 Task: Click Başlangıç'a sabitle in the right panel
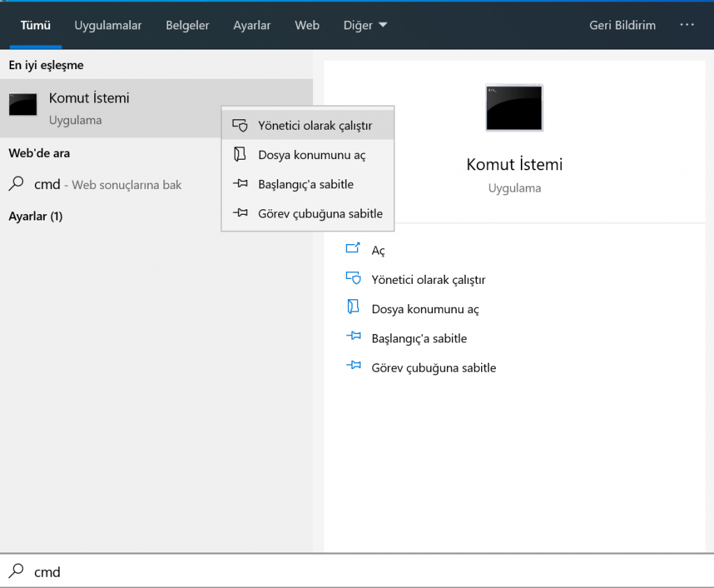[x=419, y=338]
